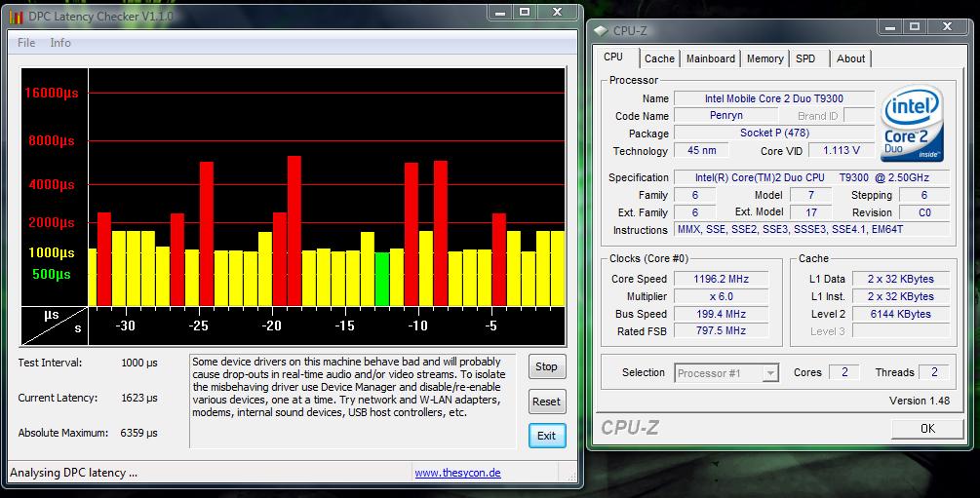Click the L1 Inst. cache value
This screenshot has height=498, width=980.
pyautogui.click(x=901, y=296)
